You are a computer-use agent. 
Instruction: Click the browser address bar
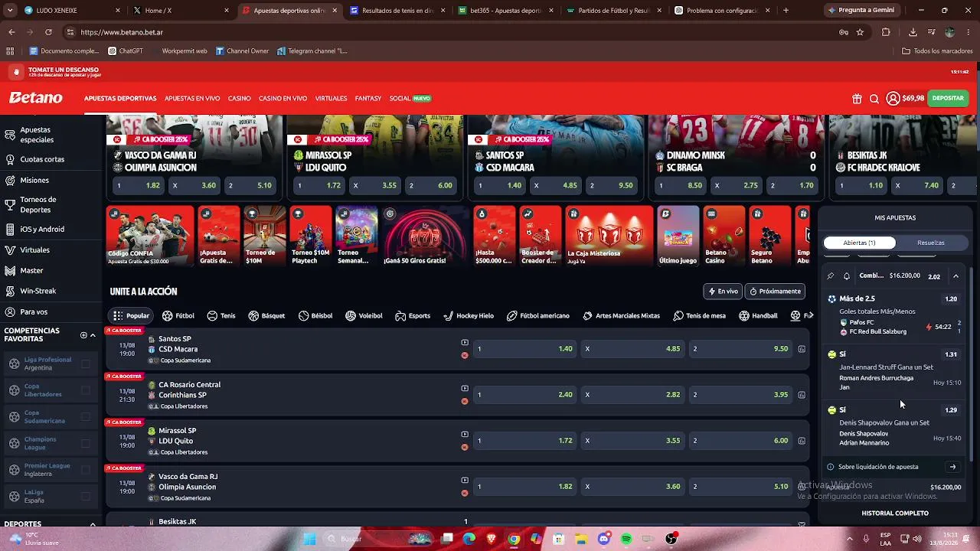click(x=452, y=32)
